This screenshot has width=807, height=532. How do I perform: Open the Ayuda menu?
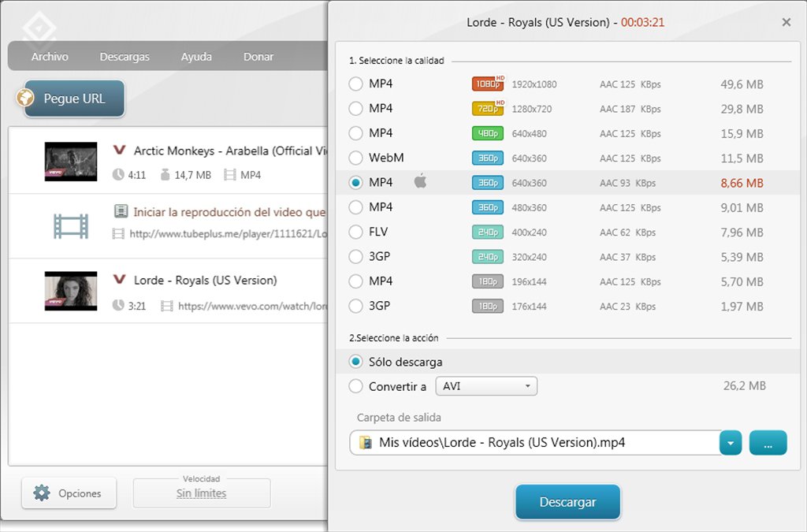click(196, 57)
